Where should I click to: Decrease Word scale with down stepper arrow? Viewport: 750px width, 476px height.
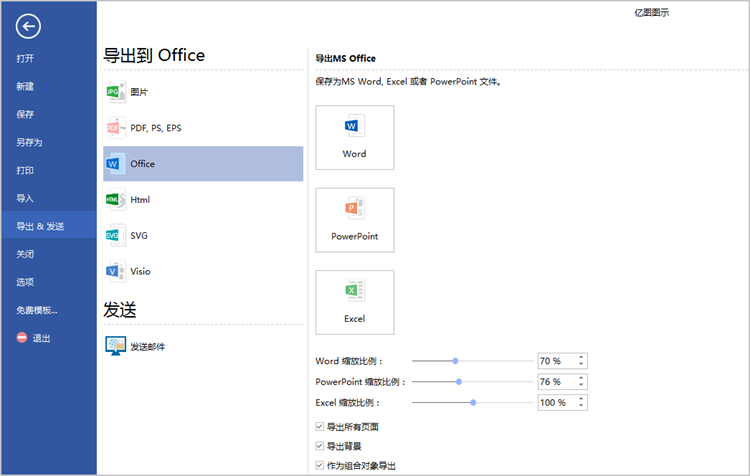click(x=581, y=364)
